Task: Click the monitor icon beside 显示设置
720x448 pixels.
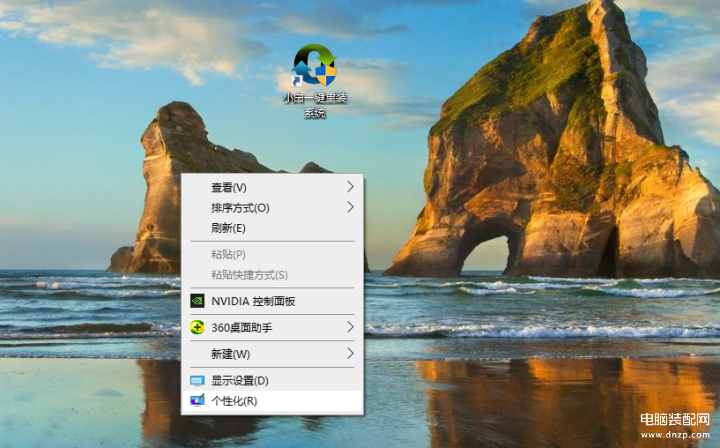Action: click(197, 381)
